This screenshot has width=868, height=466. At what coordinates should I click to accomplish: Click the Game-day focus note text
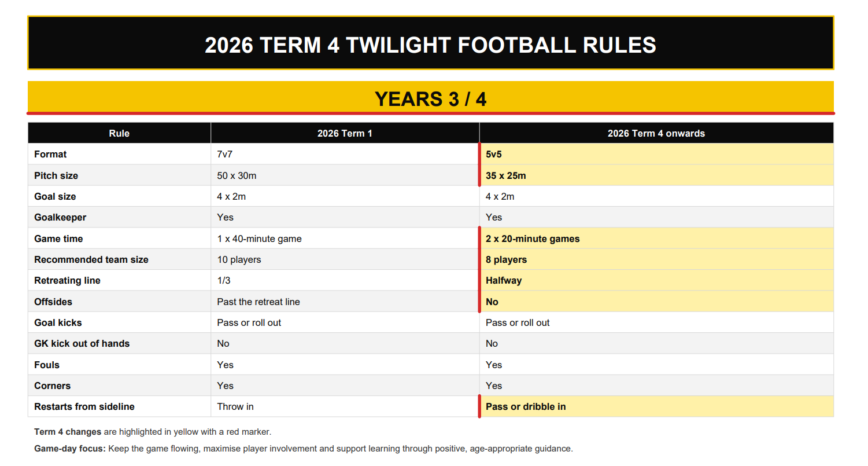pyautogui.click(x=304, y=449)
